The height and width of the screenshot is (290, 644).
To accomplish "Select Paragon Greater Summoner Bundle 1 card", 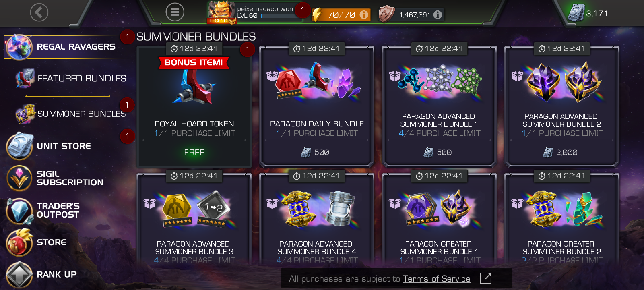I will pyautogui.click(x=440, y=220).
